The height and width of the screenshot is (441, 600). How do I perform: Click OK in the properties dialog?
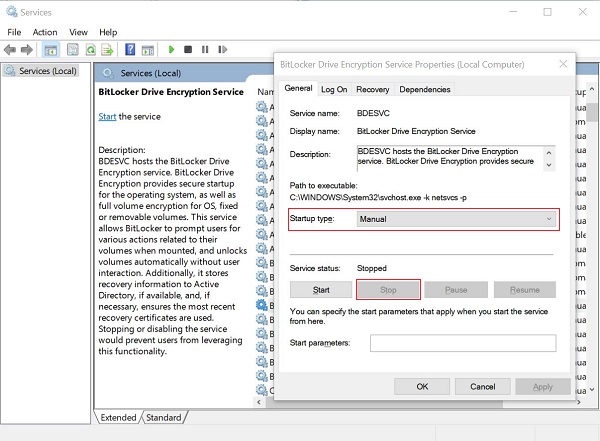coord(423,386)
